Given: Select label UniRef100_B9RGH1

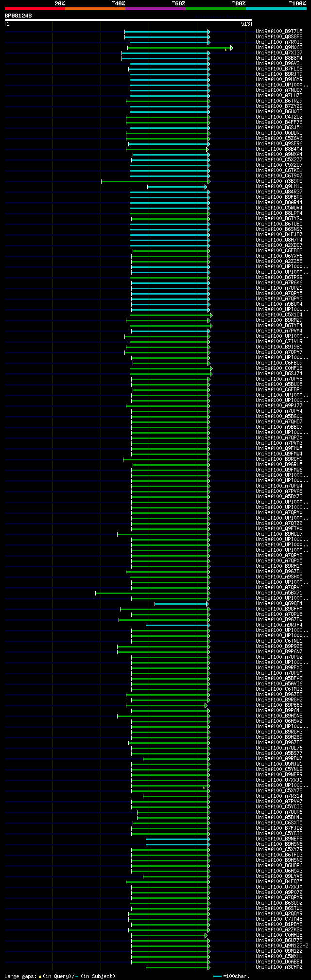Looking at the screenshot, I should tap(279, 459).
